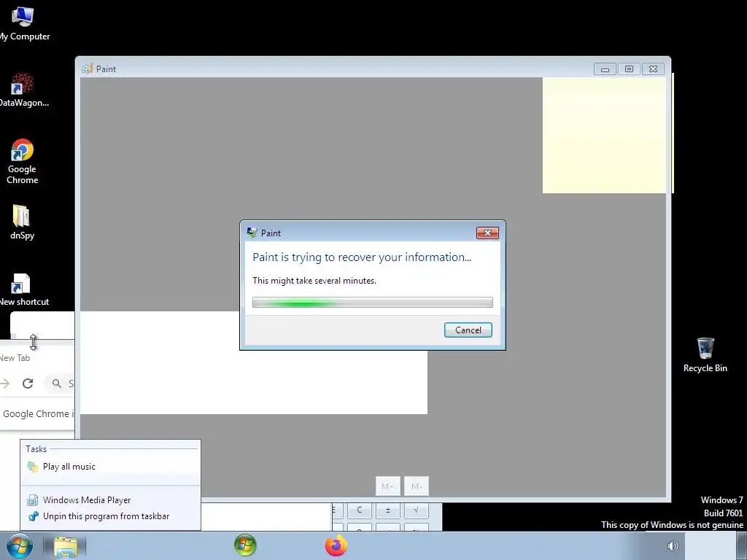Cancel the Paint recovery dialog
The image size is (747, 560).
point(468,330)
